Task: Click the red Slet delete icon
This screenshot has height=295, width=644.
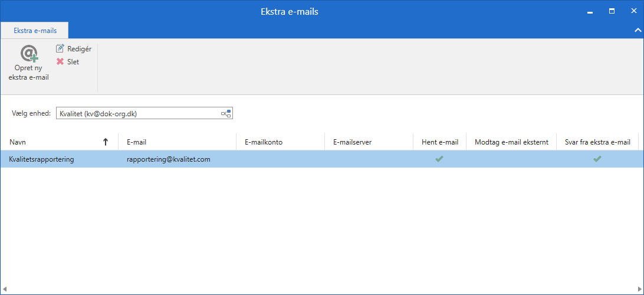Action: coord(60,62)
